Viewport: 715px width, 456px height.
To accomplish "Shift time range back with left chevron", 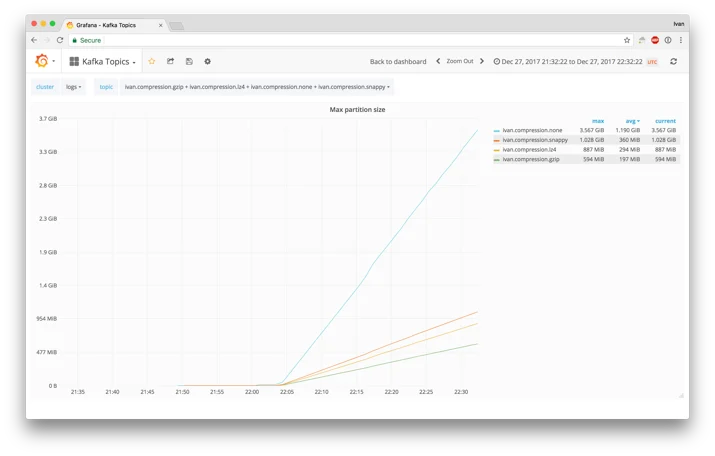I will 438,61.
